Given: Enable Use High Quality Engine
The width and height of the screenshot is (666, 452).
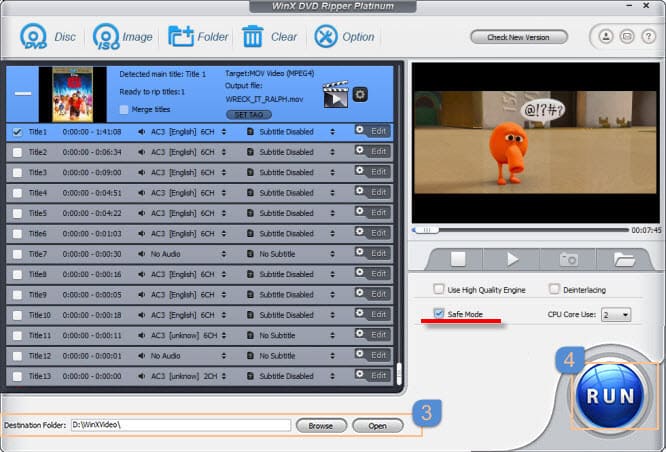Looking at the screenshot, I should (x=438, y=289).
